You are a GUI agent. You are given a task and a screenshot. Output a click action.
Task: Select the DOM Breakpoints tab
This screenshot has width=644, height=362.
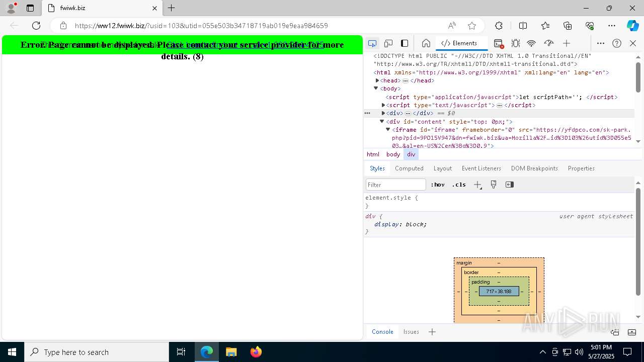tap(534, 168)
